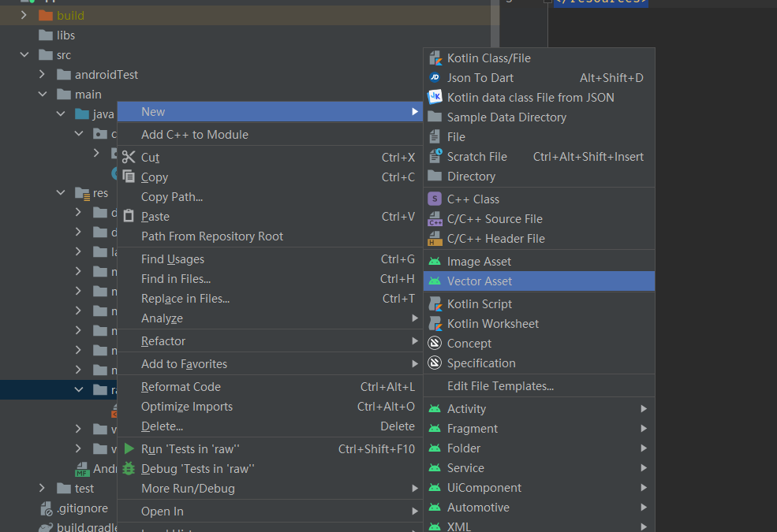Click the green Run triangle icon
Screen dimensions: 777x532
[x=129, y=449]
